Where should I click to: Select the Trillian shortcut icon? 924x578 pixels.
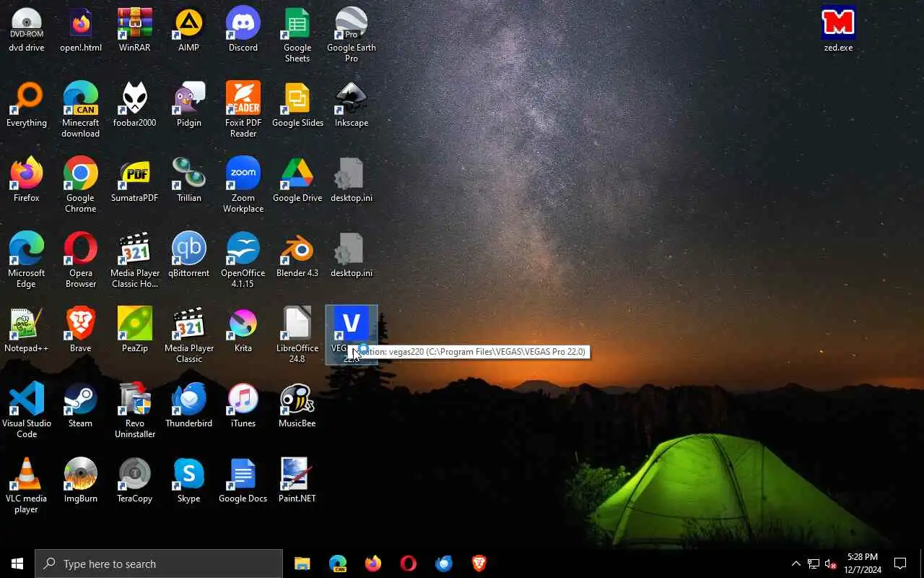(x=189, y=179)
